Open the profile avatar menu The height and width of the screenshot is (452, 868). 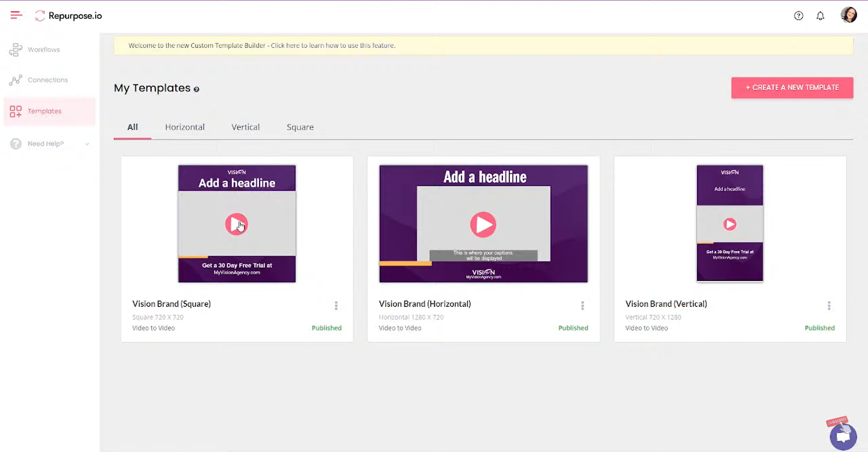click(x=849, y=15)
